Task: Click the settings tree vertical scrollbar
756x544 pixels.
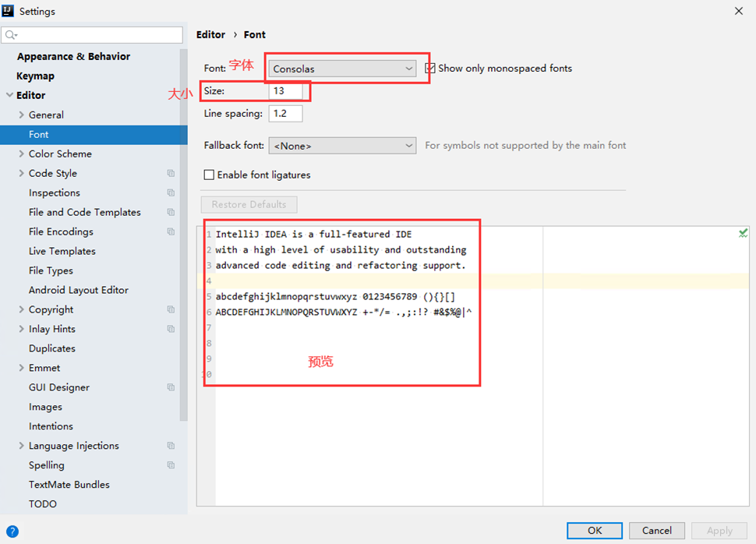Action: coord(183,235)
